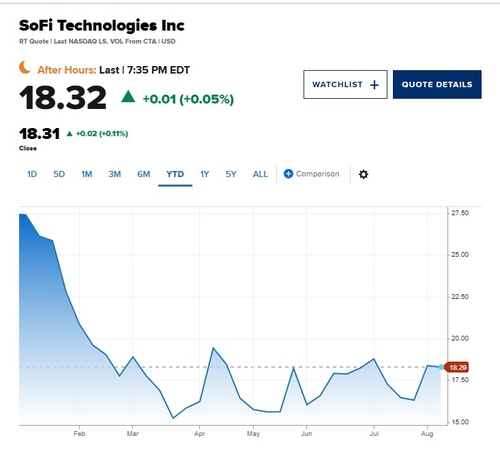Click the current price dot on chart
Viewport: 500px width, 457px height.
441,367
